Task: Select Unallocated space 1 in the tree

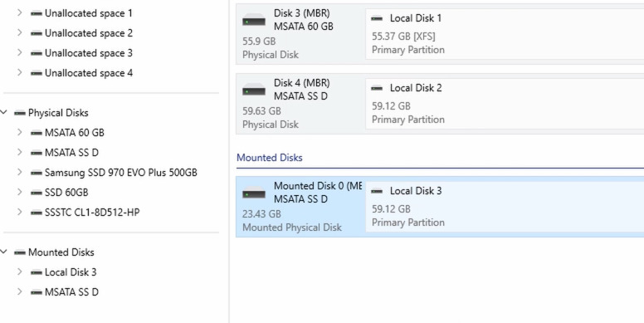Action: 88,13
